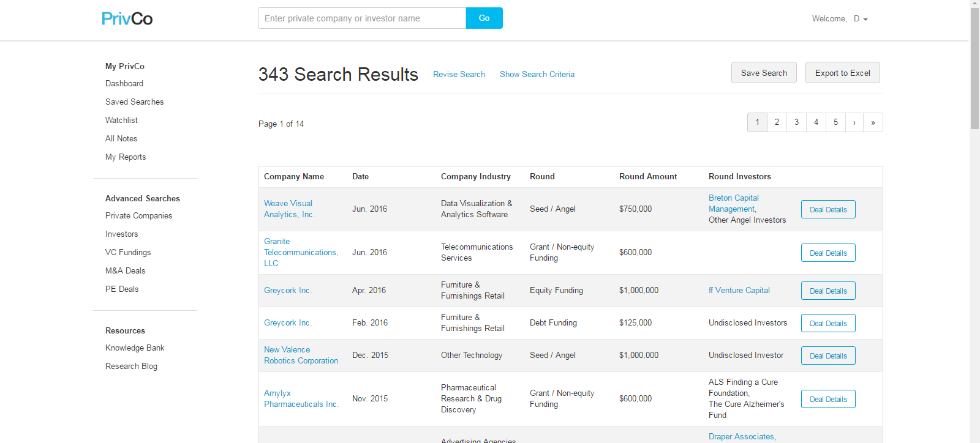
Task: Open the Knowledge Bank resource
Action: pyautogui.click(x=135, y=348)
